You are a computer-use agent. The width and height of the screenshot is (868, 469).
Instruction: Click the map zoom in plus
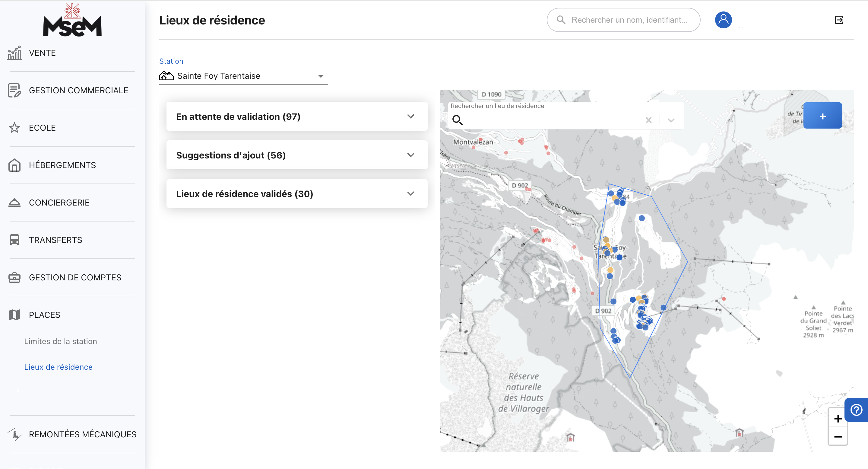pos(838,418)
